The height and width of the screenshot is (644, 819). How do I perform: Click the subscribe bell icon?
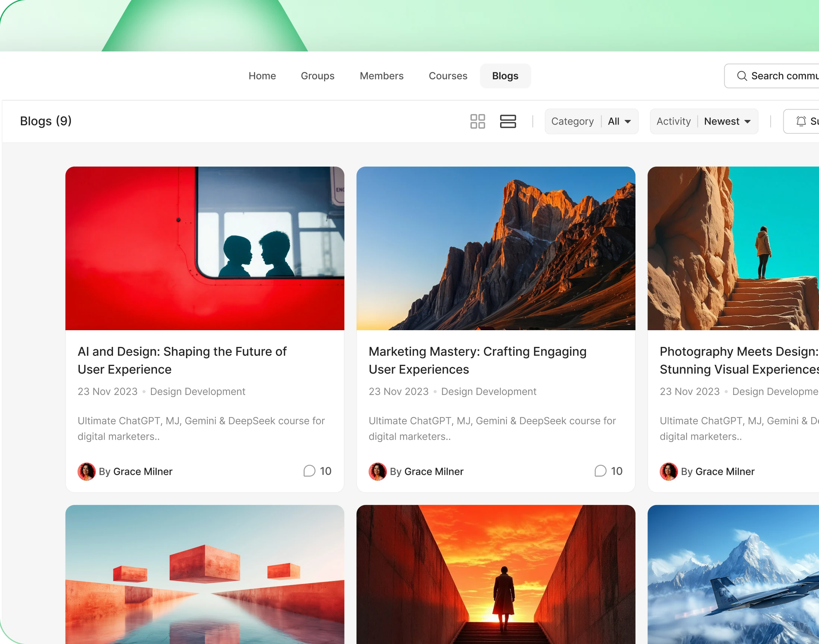[801, 121]
